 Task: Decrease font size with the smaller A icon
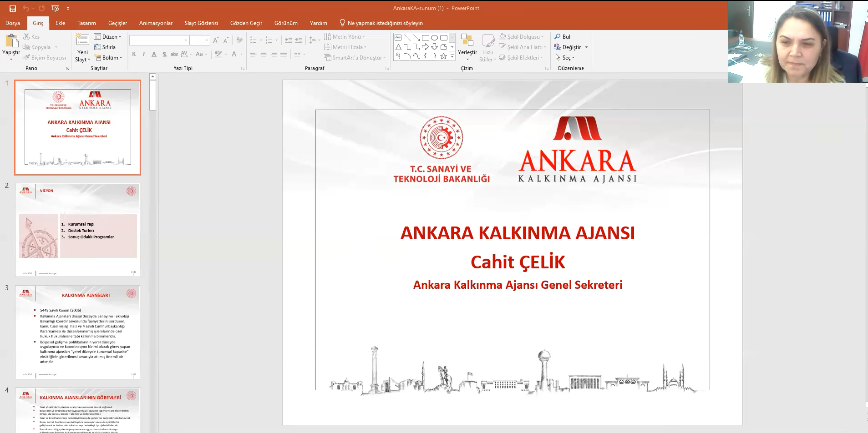pos(226,40)
